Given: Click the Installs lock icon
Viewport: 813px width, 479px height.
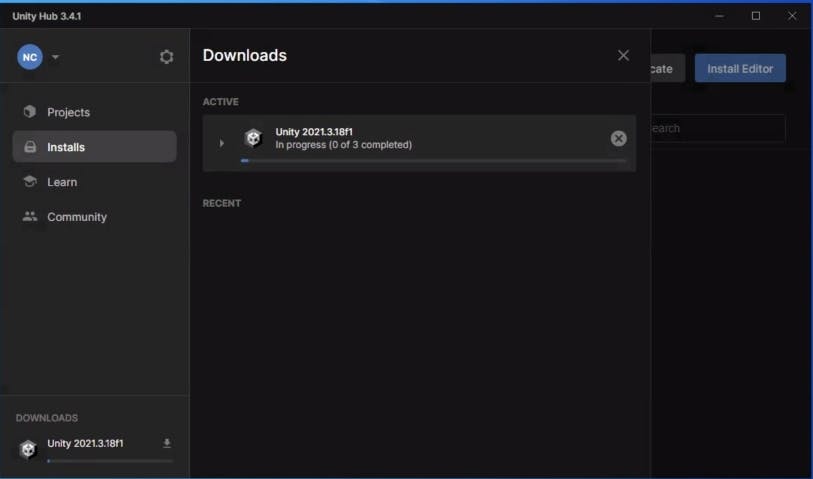Looking at the screenshot, I should coord(30,147).
